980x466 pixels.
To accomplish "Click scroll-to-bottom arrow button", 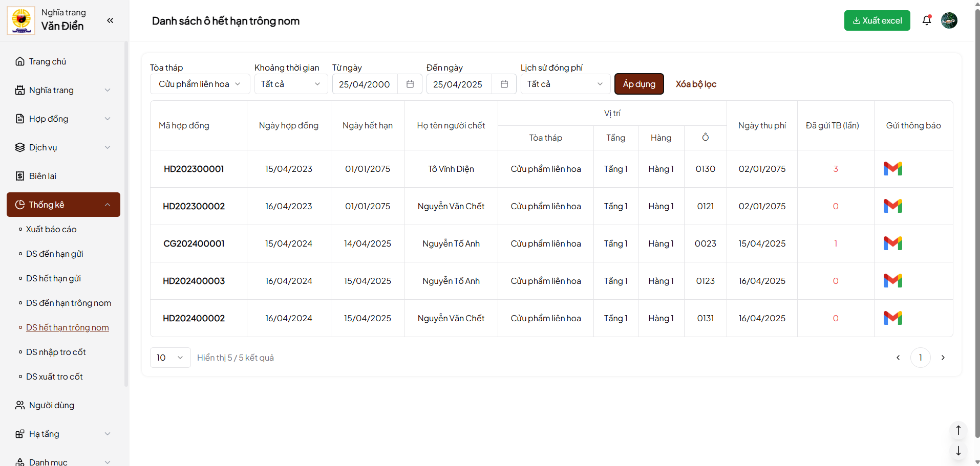I will pos(958,451).
